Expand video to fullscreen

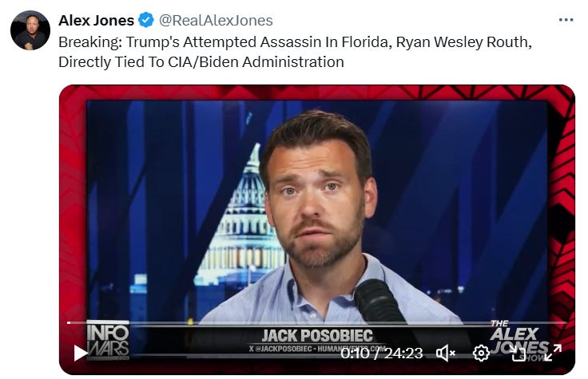(x=553, y=353)
